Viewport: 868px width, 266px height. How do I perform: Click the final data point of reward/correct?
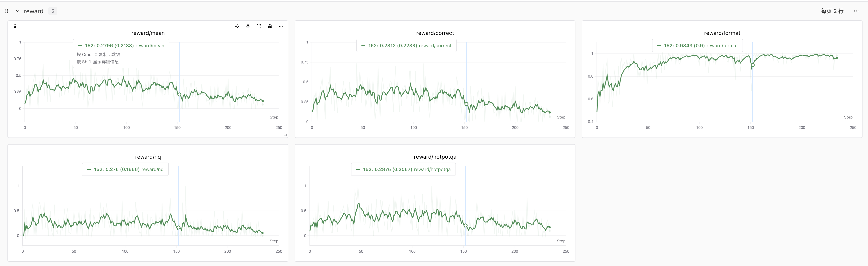(x=550, y=112)
